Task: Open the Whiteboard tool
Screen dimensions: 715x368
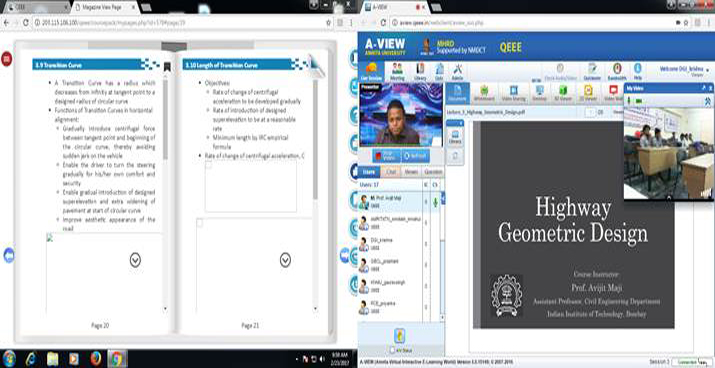Action: point(484,93)
